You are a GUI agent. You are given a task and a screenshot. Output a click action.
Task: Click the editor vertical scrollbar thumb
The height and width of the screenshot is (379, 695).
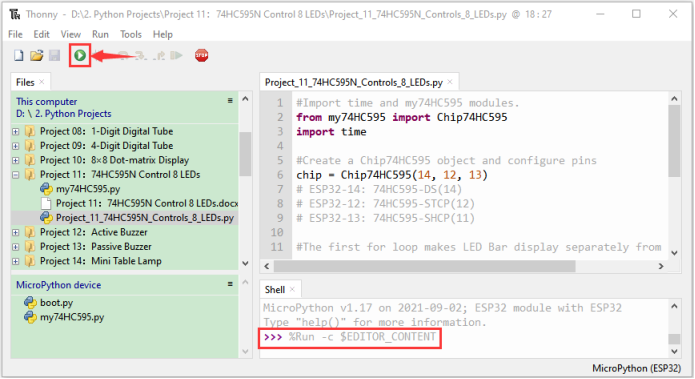pos(674,141)
